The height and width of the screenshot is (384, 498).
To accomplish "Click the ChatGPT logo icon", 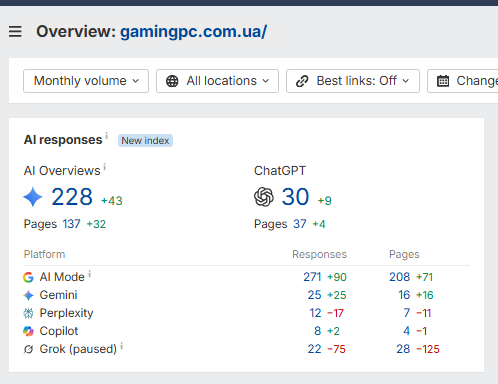I will click(264, 197).
